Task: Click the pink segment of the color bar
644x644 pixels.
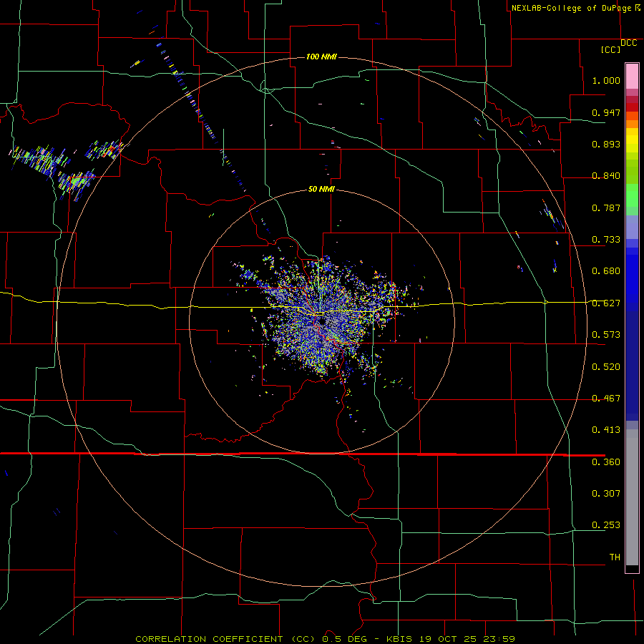Action: coord(632,77)
